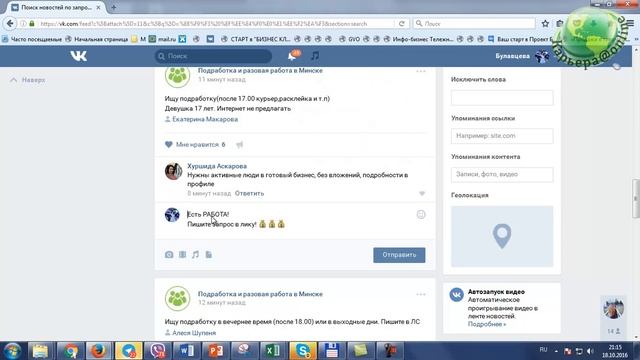The height and width of the screenshot is (360, 640).
Task: Open the VK music note icon
Action: pos(315,56)
